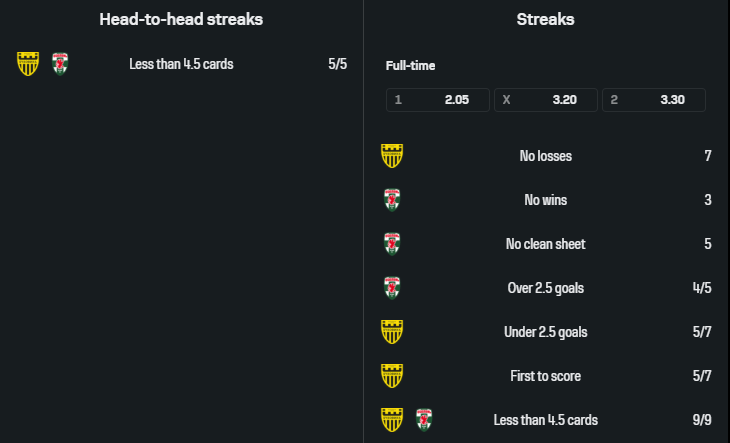Image resolution: width=730 pixels, height=443 pixels.
Task: Click head-to-head Less than 4.5 cards label
Action: click(x=181, y=64)
